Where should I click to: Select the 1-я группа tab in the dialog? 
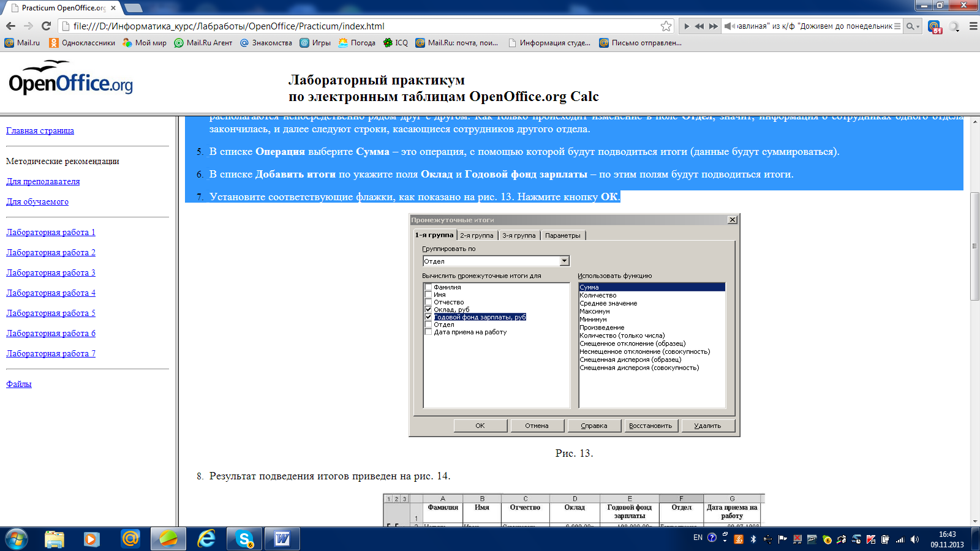pyautogui.click(x=434, y=234)
